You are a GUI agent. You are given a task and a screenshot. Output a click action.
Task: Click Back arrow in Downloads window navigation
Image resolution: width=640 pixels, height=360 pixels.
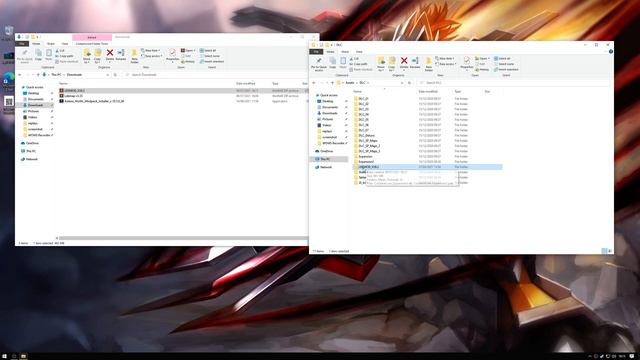pos(20,75)
